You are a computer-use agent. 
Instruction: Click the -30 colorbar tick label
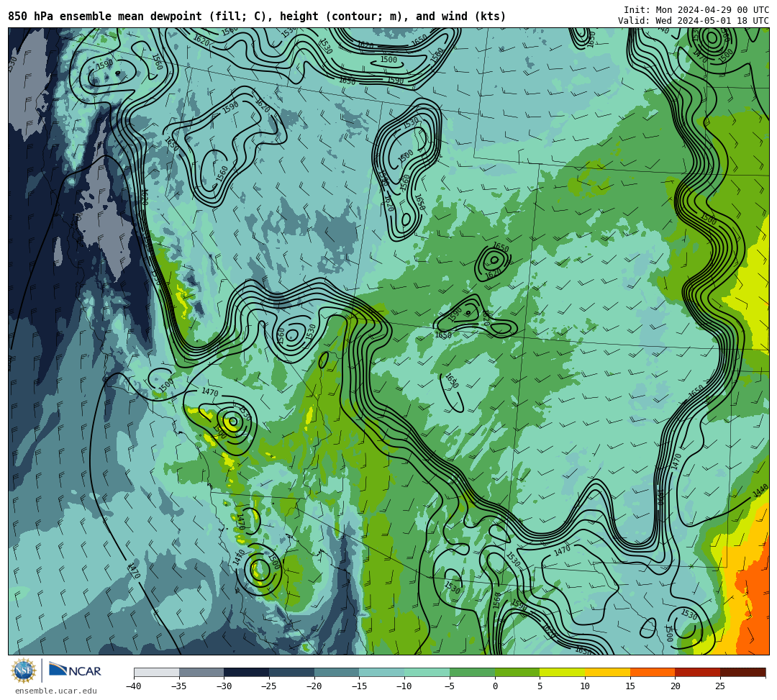[224, 686]
